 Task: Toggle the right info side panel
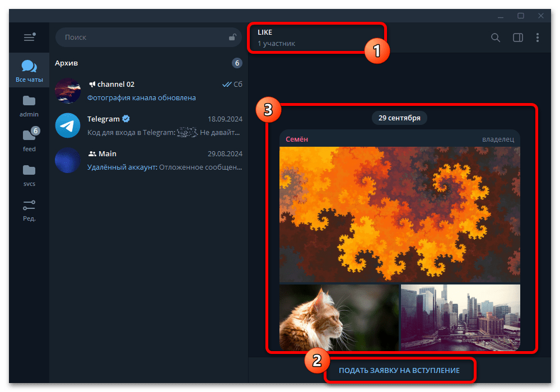[x=518, y=38]
